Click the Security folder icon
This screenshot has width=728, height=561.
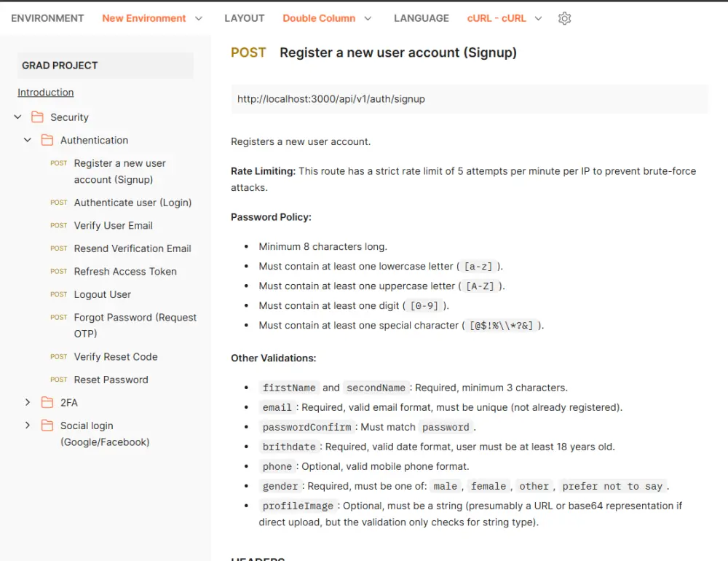pyautogui.click(x=39, y=117)
